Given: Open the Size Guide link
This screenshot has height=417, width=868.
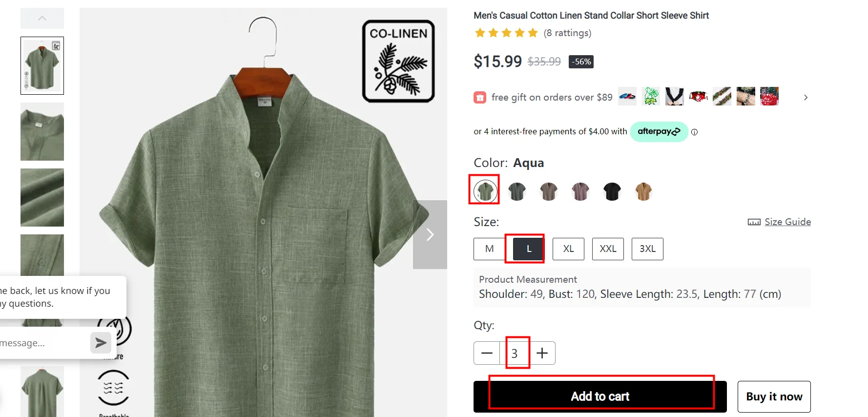Looking at the screenshot, I should [x=787, y=222].
